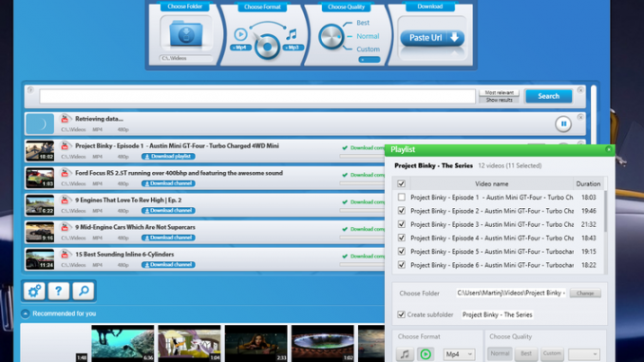The width and height of the screenshot is (644, 362).
Task: Uncheck Project Binky Episode 3 checkbox
Action: point(401,224)
